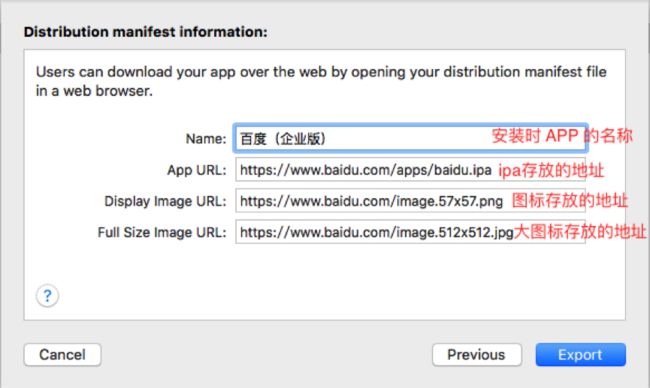
Task: Click empty space between Cancel and Previous buttons
Action: (265, 354)
